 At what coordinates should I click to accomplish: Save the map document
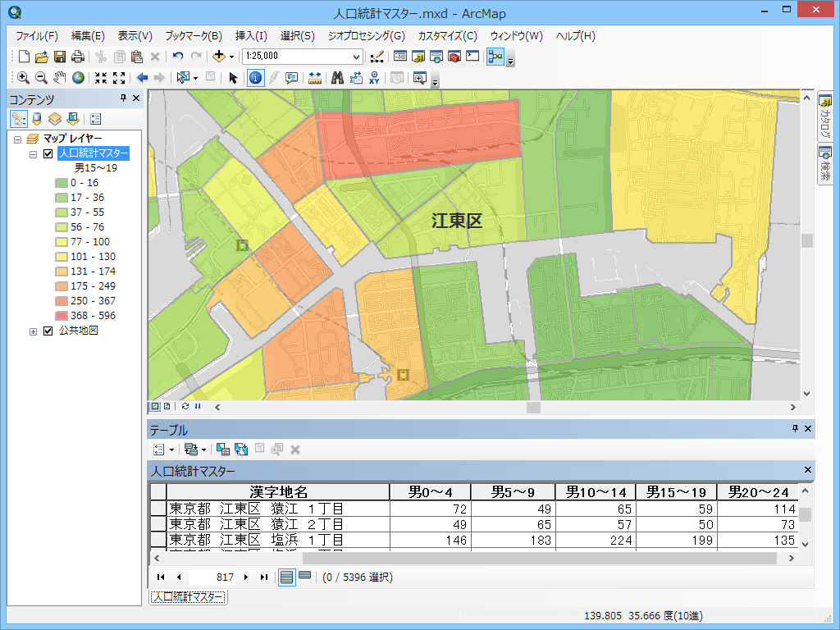[x=59, y=57]
